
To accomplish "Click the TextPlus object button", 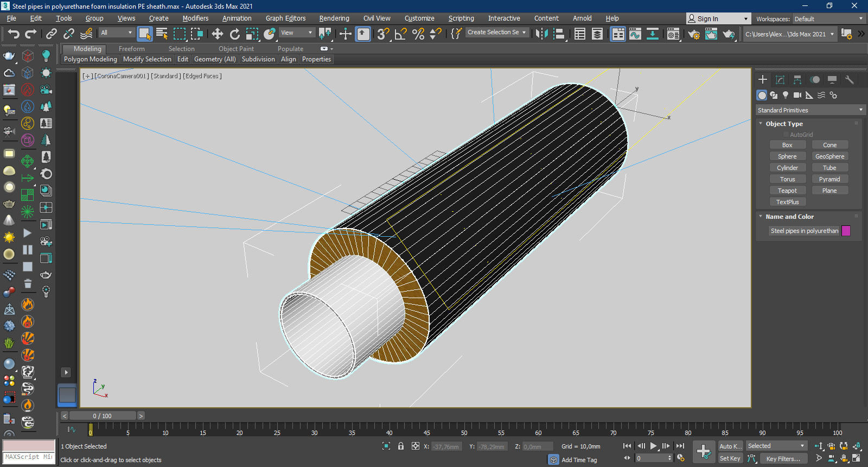I will 787,202.
